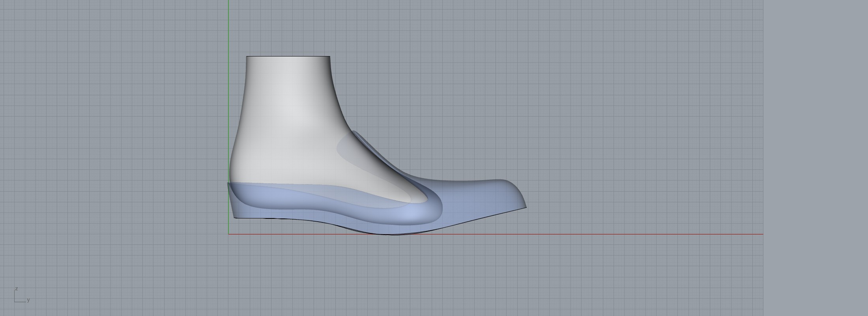The width and height of the screenshot is (868, 316).
Task: Click the origin where the axes meet
Action: coord(228,234)
